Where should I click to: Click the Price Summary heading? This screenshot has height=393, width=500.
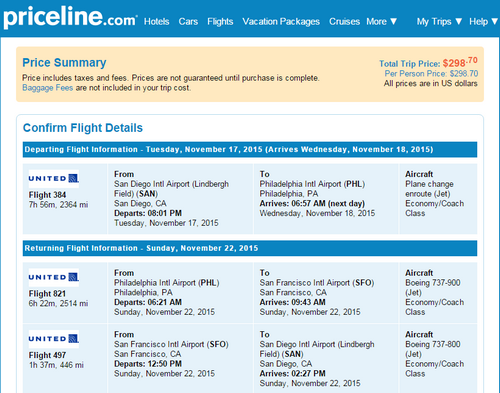click(64, 62)
